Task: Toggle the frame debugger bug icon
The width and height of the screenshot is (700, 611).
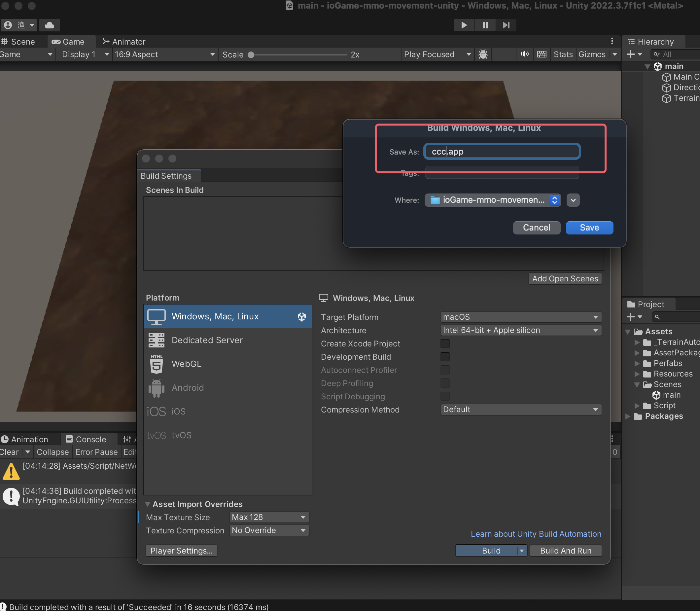Action: [x=483, y=54]
